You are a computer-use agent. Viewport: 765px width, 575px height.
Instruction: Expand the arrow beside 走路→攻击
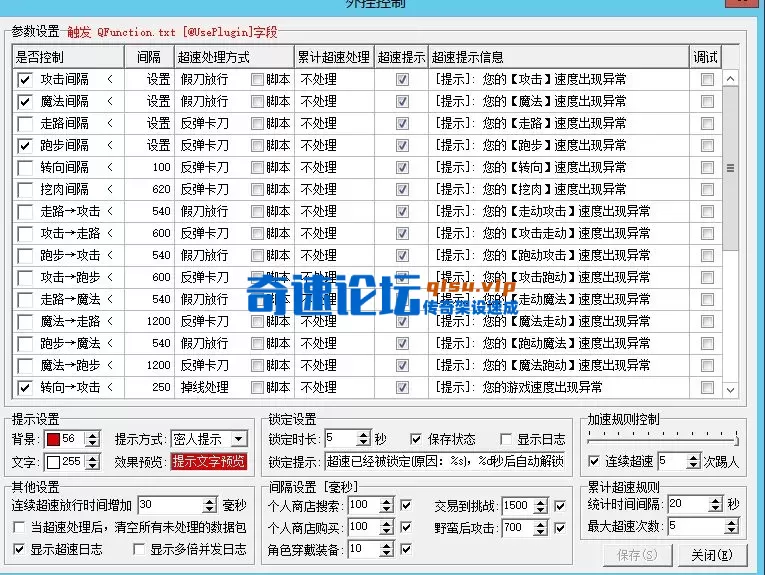tap(109, 211)
